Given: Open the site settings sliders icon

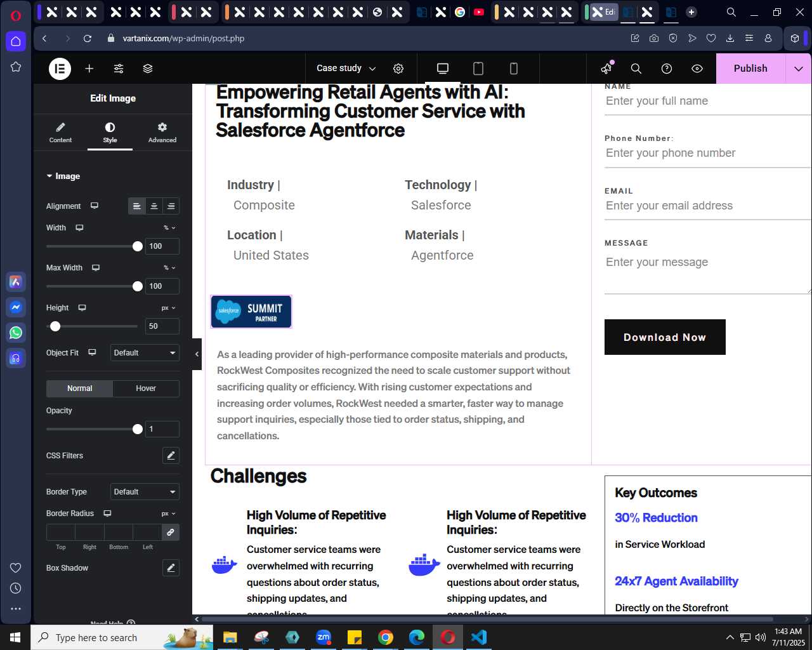Looking at the screenshot, I should pos(119,69).
